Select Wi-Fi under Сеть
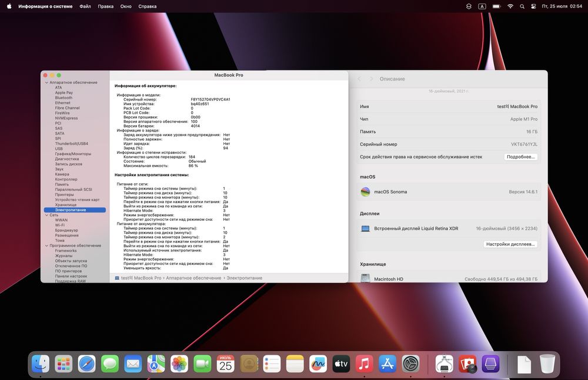588x380 pixels. pos(59,225)
